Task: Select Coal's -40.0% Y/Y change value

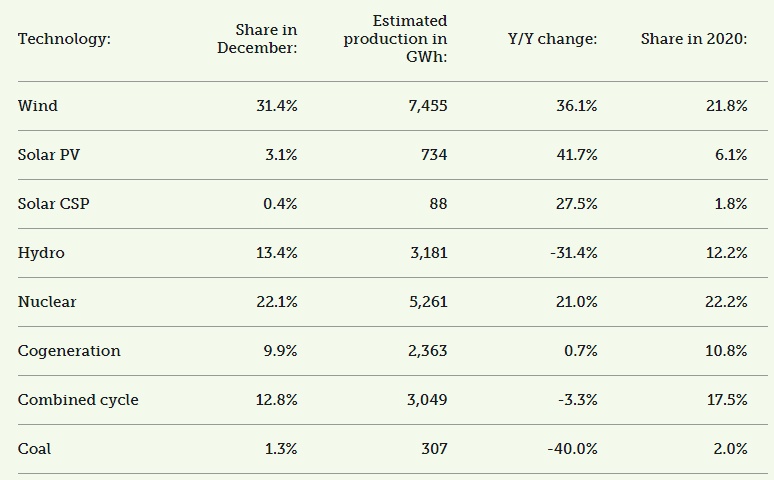Action: click(x=572, y=449)
